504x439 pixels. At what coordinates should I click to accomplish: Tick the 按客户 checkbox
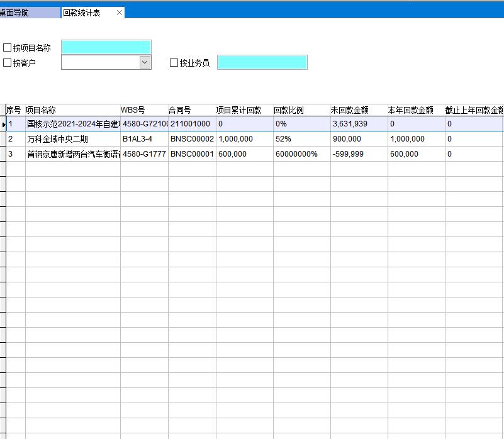[8, 63]
